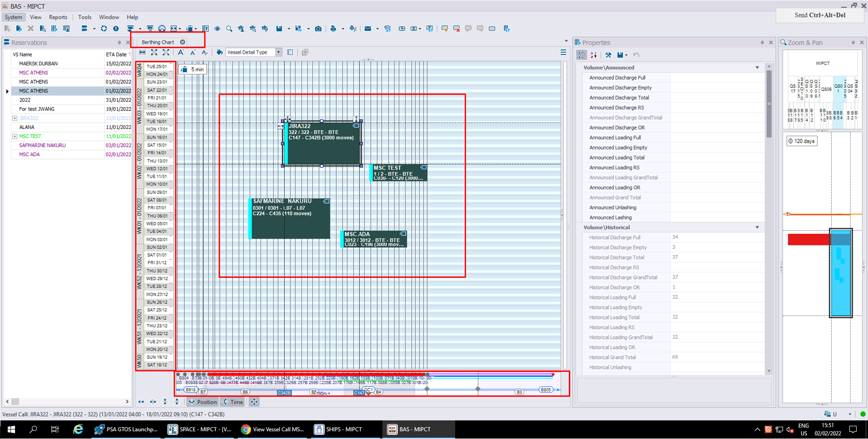Click the paint bucket icon in chart toolbar

coord(220,52)
